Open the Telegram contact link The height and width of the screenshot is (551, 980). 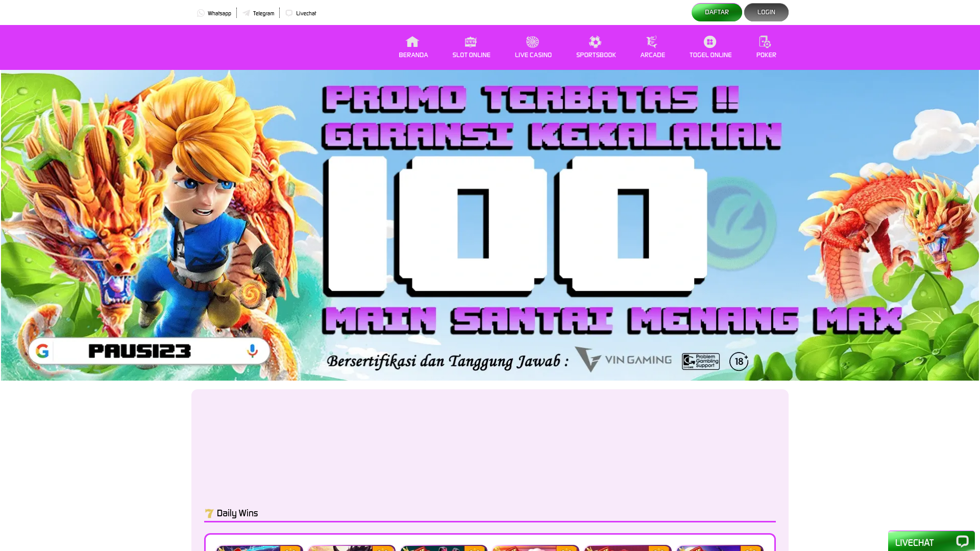pyautogui.click(x=258, y=13)
